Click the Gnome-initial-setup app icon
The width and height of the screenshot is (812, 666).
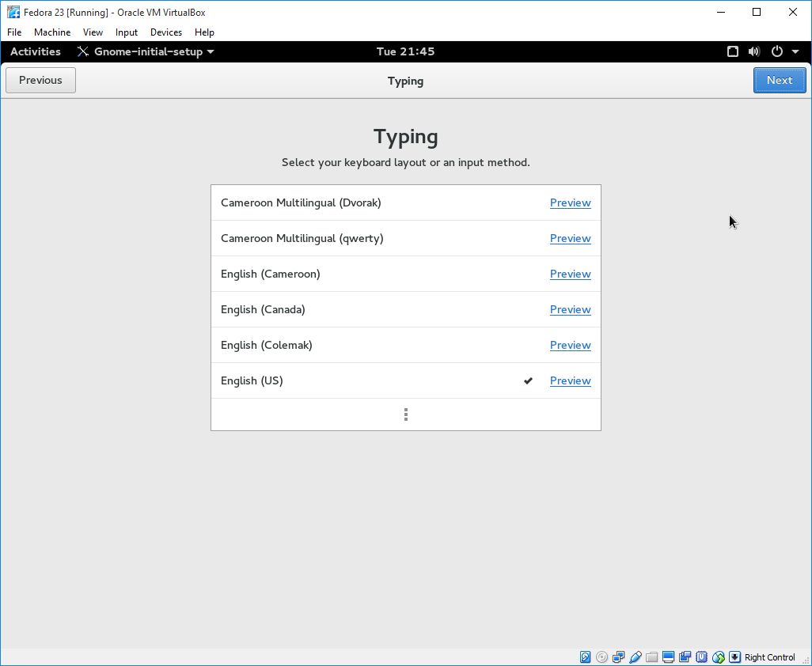pos(83,51)
